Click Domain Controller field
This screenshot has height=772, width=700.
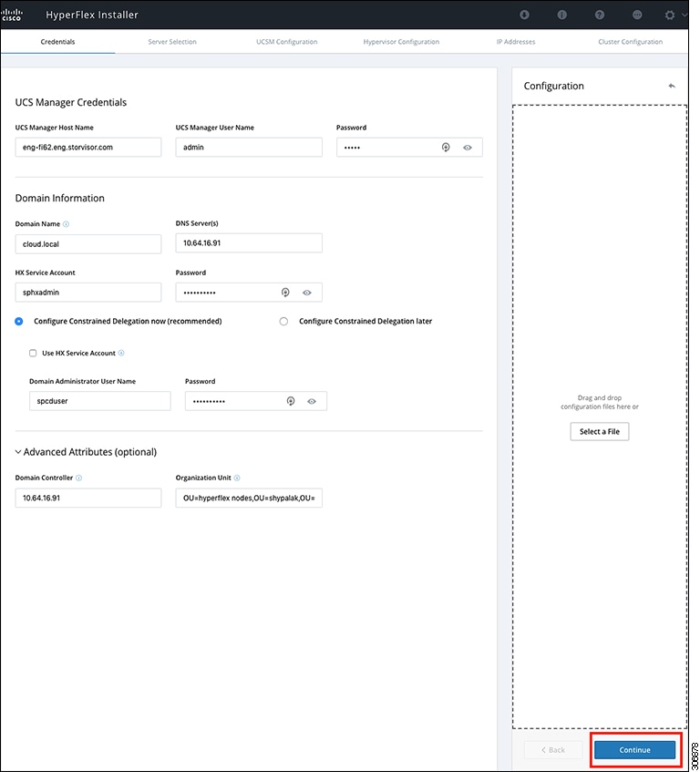[88, 499]
